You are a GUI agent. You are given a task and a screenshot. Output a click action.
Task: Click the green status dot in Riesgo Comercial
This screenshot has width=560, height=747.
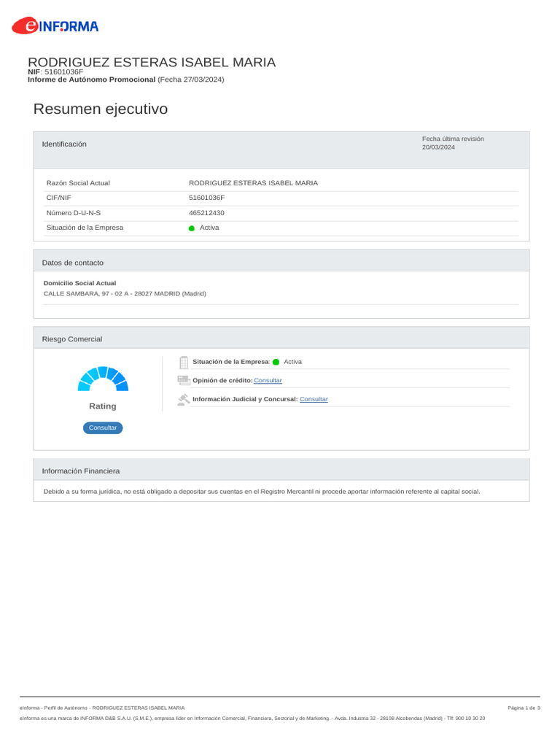(276, 362)
